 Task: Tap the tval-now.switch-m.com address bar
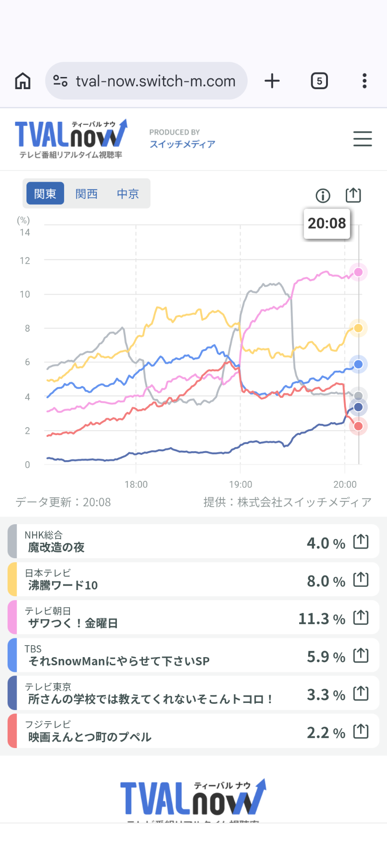pos(155,81)
